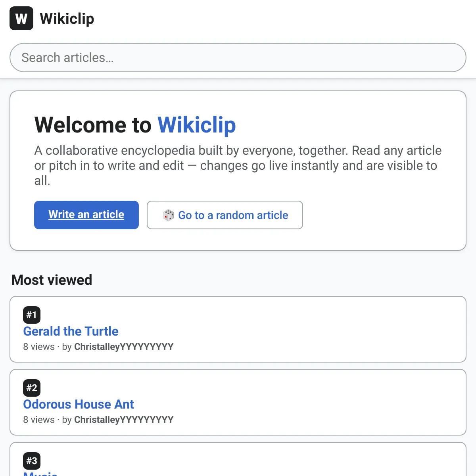The height and width of the screenshot is (476, 476).
Task: Open the Odorous House Ant article
Action: click(x=79, y=404)
